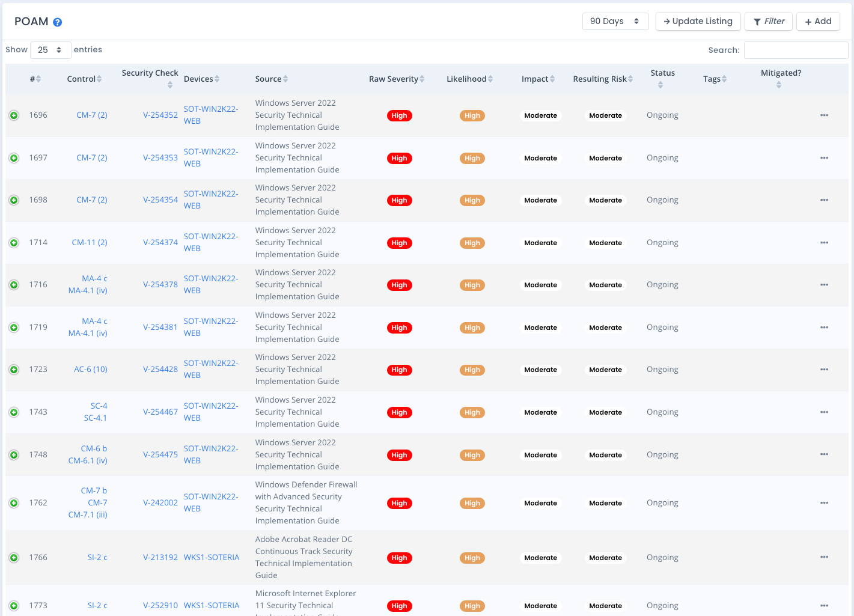The width and height of the screenshot is (854, 616).
Task: Click green plus icon for row 1762
Action: pos(14,503)
